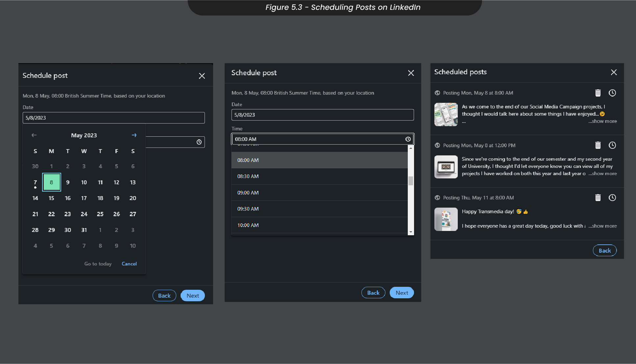Image resolution: width=636 pixels, height=364 pixels.
Task: Click the scroll-up arrow of time list
Action: pos(410,148)
